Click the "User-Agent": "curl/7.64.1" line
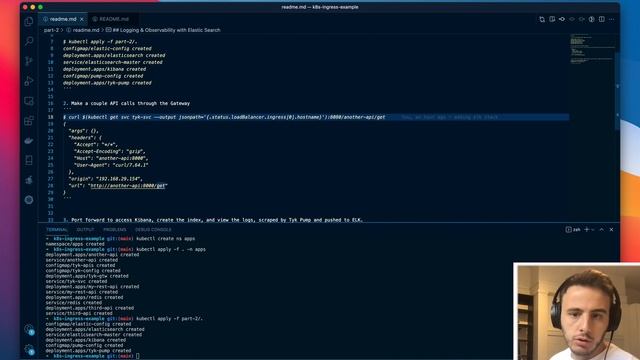Screen dimensions: 640x360 [111, 165]
